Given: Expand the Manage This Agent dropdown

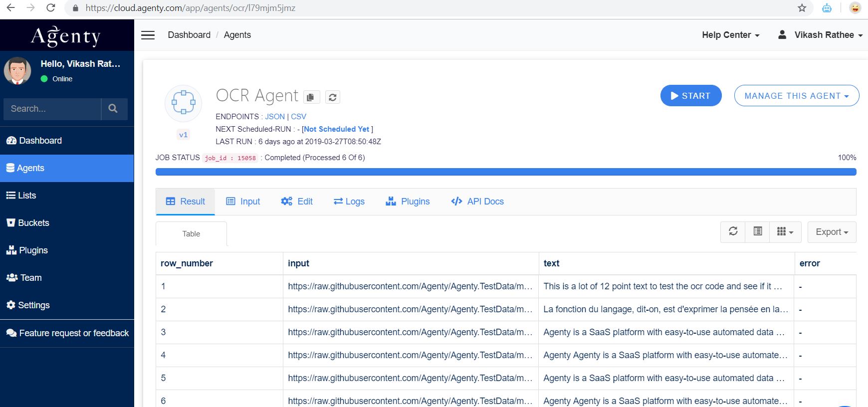Looking at the screenshot, I should pyautogui.click(x=797, y=96).
